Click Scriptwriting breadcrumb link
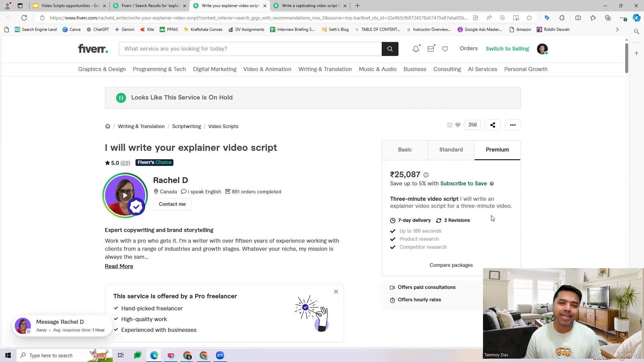This screenshot has height=362, width=644. [186, 126]
